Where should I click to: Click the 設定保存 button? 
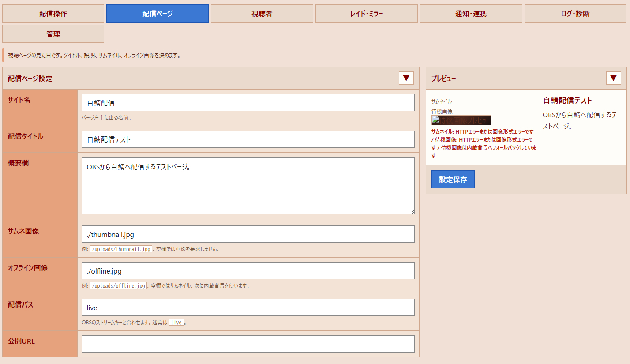click(453, 180)
